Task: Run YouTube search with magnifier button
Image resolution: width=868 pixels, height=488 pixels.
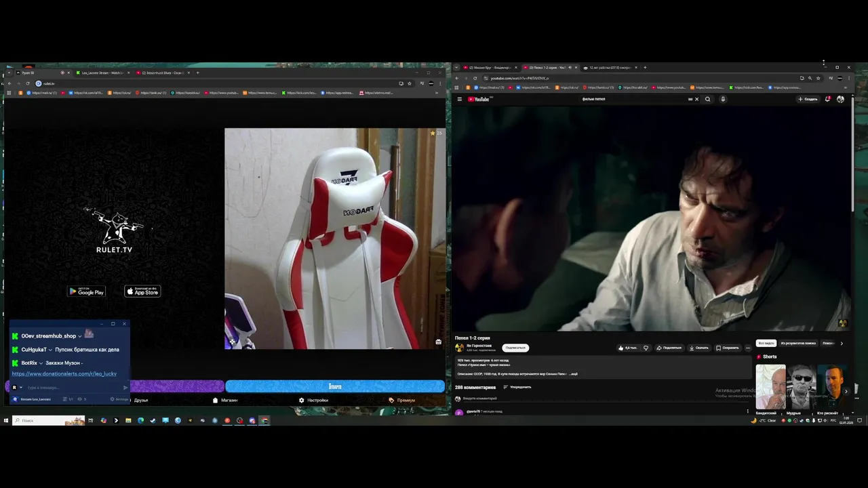Action: 708,99
